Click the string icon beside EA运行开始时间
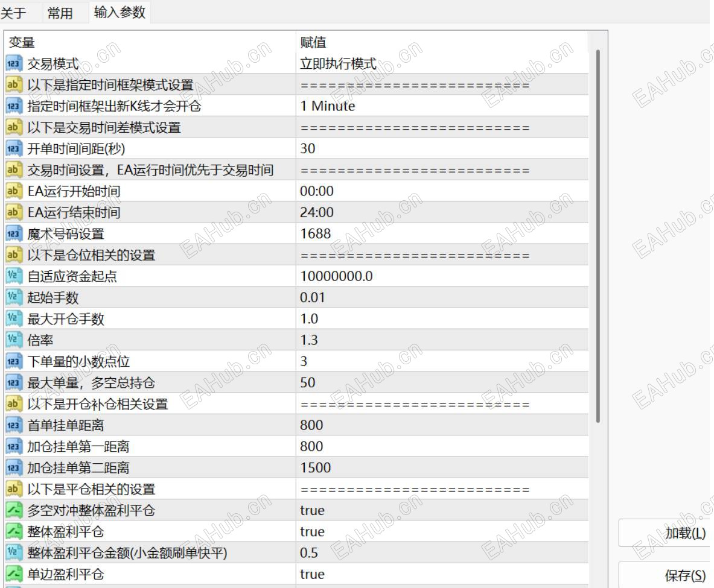 point(14,191)
